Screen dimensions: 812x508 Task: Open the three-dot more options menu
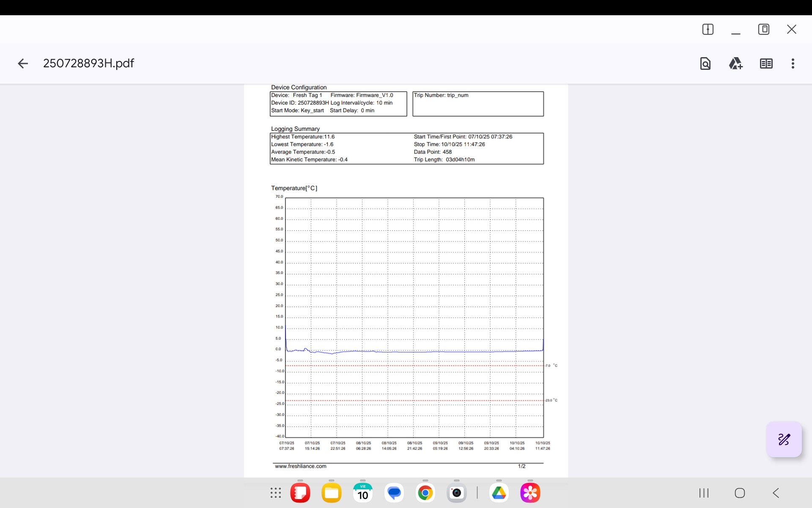pyautogui.click(x=793, y=63)
